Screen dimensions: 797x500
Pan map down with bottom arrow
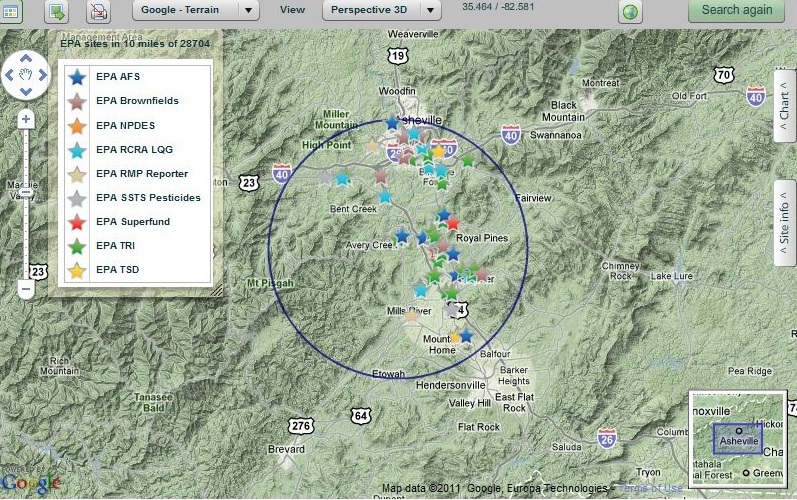pyautogui.click(x=26, y=92)
